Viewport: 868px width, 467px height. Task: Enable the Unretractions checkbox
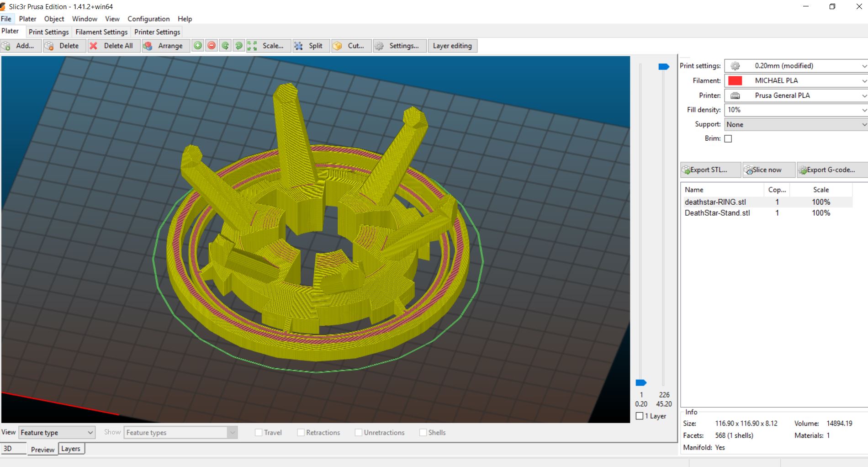pyautogui.click(x=359, y=432)
